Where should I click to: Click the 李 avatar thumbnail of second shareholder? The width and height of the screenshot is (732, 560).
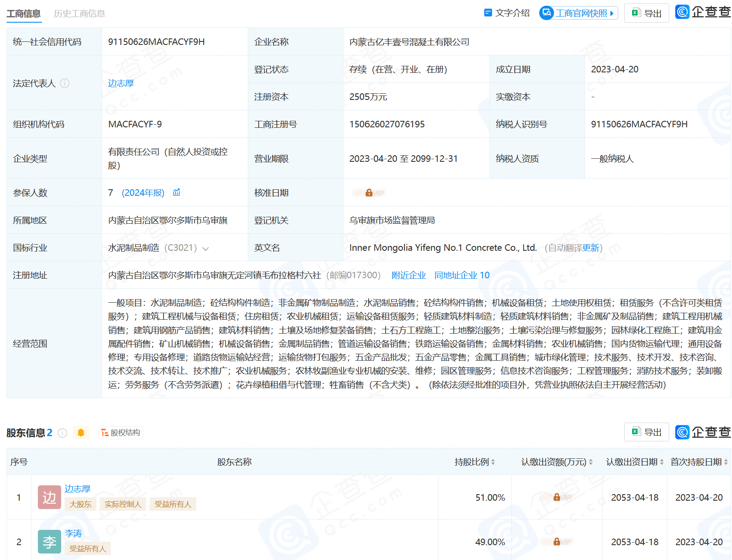point(49,542)
